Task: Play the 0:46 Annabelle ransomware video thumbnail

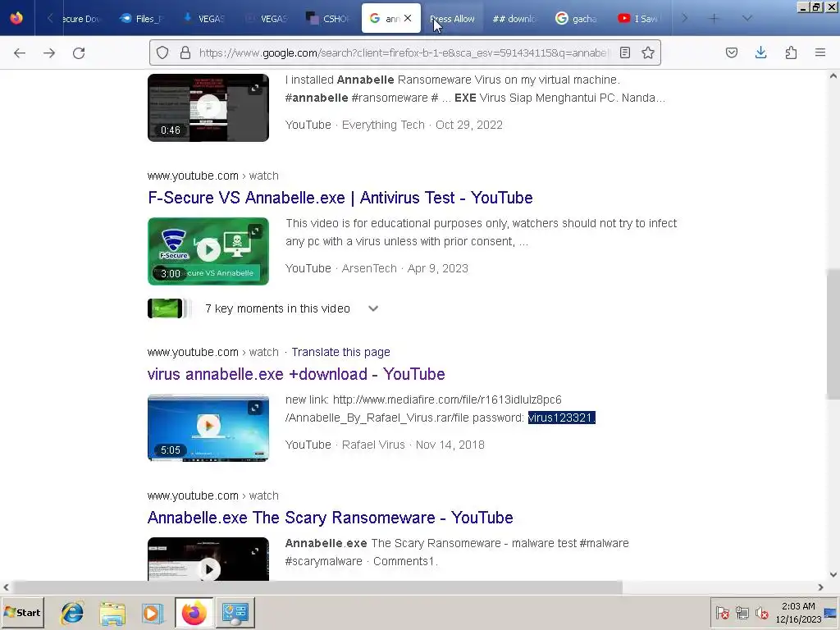Action: (208, 107)
